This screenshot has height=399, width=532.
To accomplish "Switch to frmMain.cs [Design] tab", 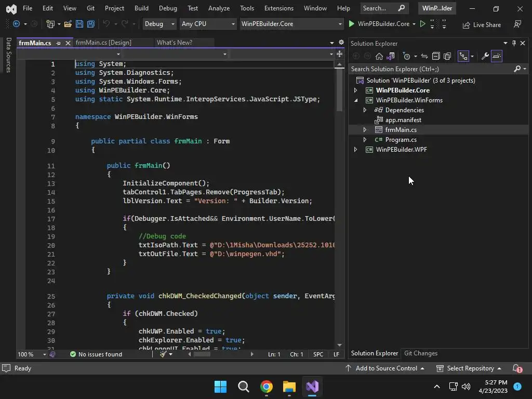I will 103,43.
